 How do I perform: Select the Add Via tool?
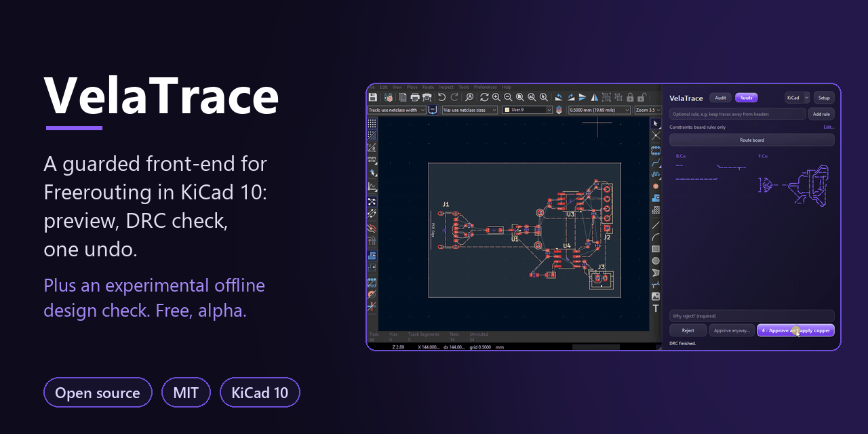pyautogui.click(x=656, y=186)
